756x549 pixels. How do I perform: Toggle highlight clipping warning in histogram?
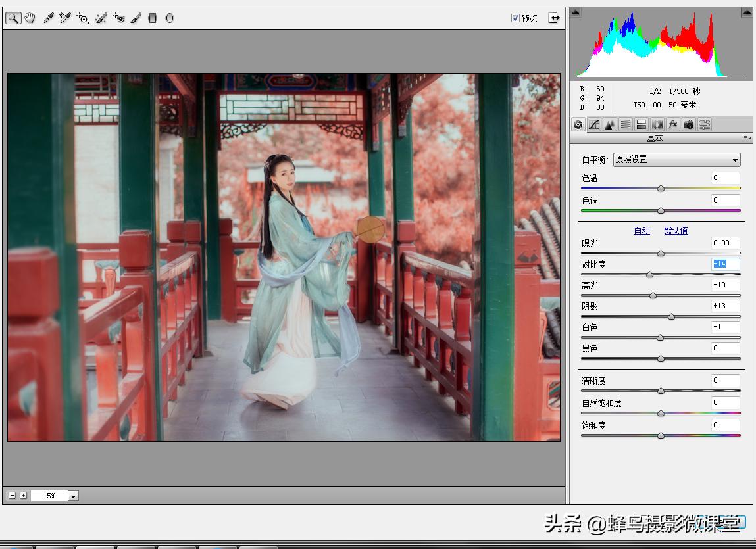[x=747, y=12]
